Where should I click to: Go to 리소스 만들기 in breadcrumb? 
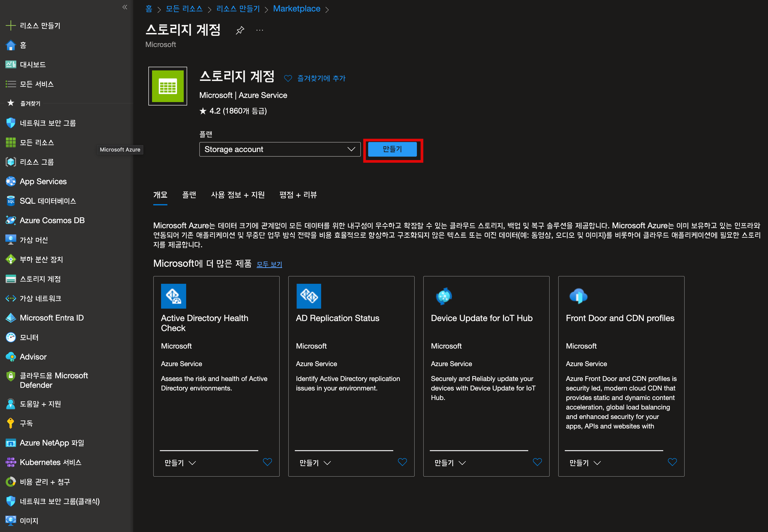click(x=238, y=9)
